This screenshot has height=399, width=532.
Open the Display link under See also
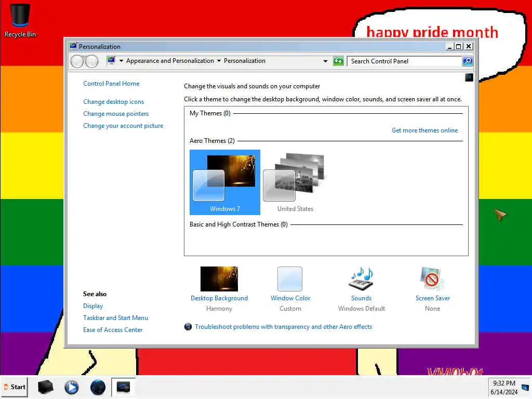point(93,306)
